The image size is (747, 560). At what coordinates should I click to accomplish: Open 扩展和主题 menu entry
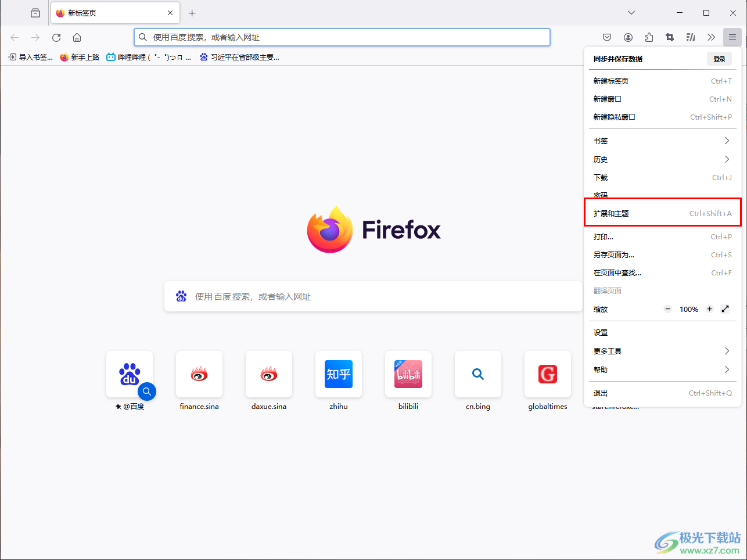(x=662, y=213)
